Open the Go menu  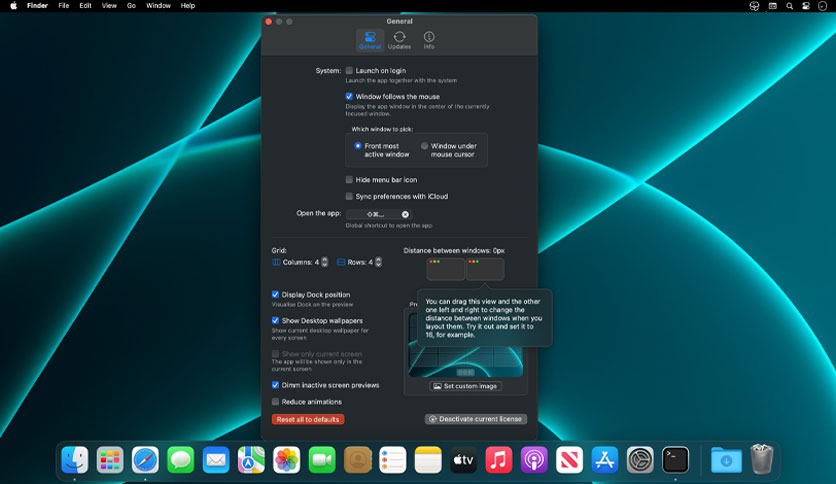(131, 6)
